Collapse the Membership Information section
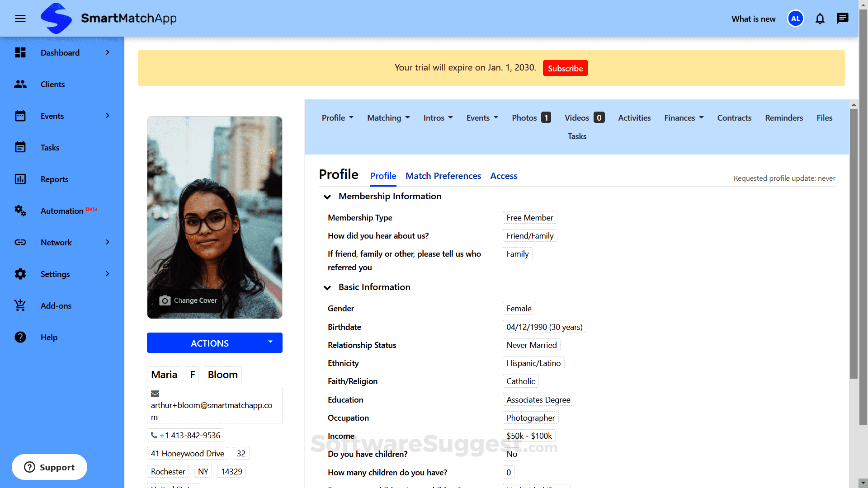This screenshot has height=488, width=868. tap(327, 197)
